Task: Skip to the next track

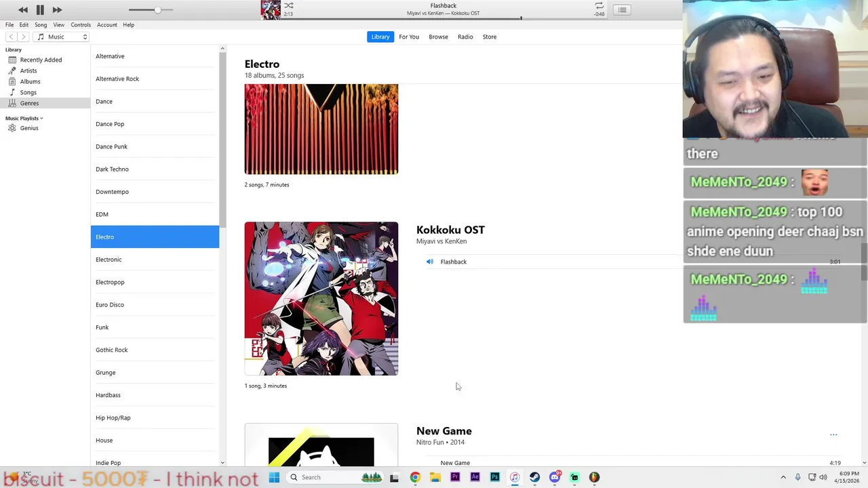Action: click(57, 9)
